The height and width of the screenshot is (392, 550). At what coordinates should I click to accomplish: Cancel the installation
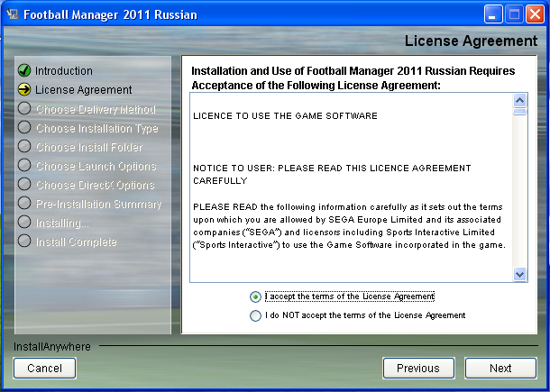(44, 369)
